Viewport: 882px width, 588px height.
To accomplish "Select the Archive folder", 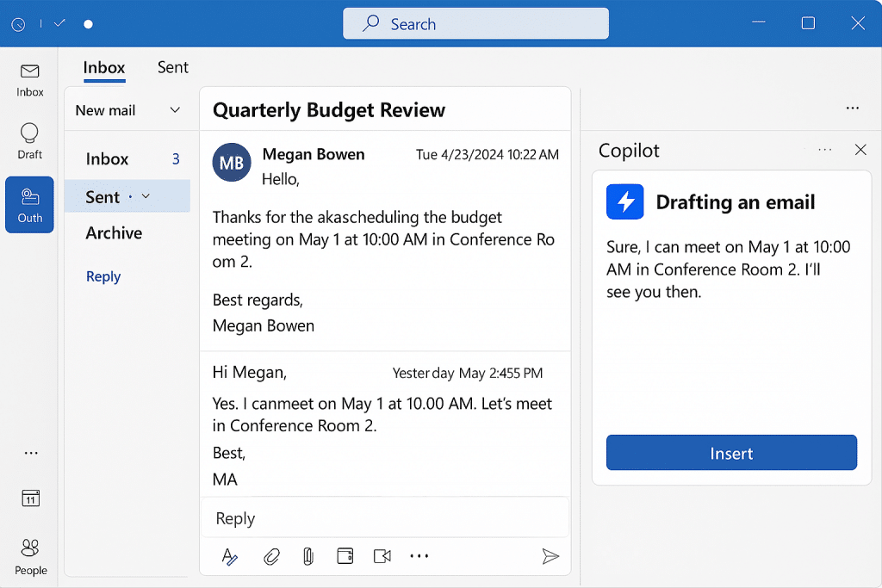I will point(114,232).
